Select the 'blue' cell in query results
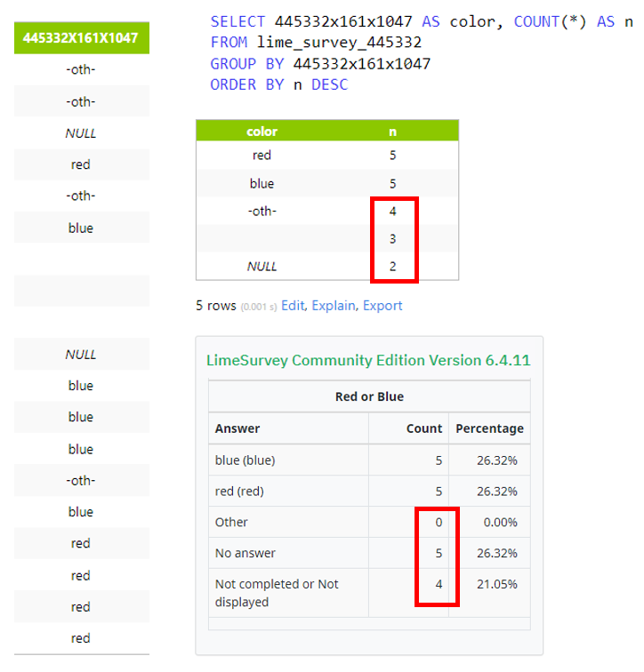Image resolution: width=644 pixels, height=672 pixels. (x=262, y=184)
